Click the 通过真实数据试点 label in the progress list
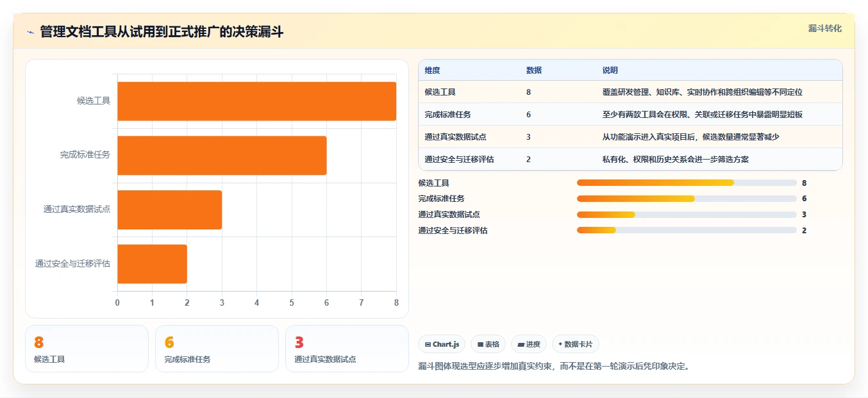 (449, 215)
